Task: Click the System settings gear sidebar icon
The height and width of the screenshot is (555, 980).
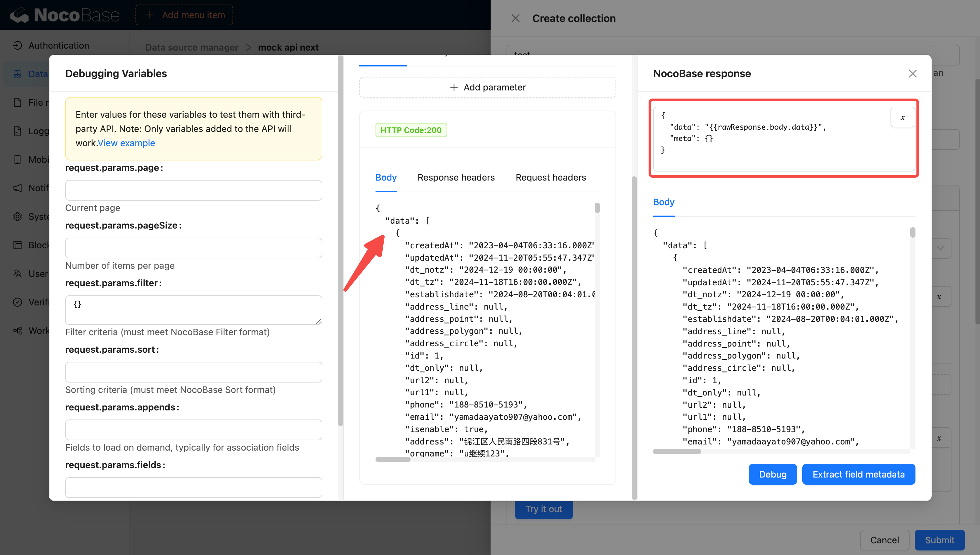Action: pyautogui.click(x=18, y=217)
